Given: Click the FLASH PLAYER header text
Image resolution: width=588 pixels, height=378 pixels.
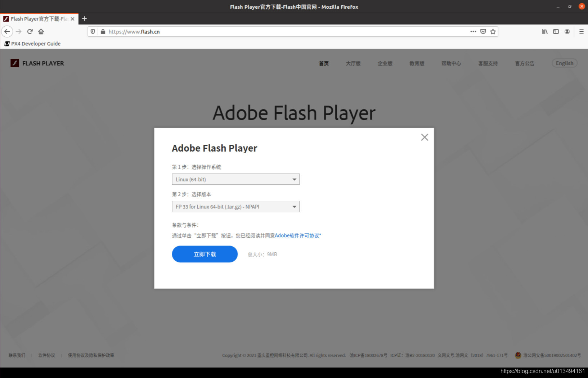Looking at the screenshot, I should 43,63.
